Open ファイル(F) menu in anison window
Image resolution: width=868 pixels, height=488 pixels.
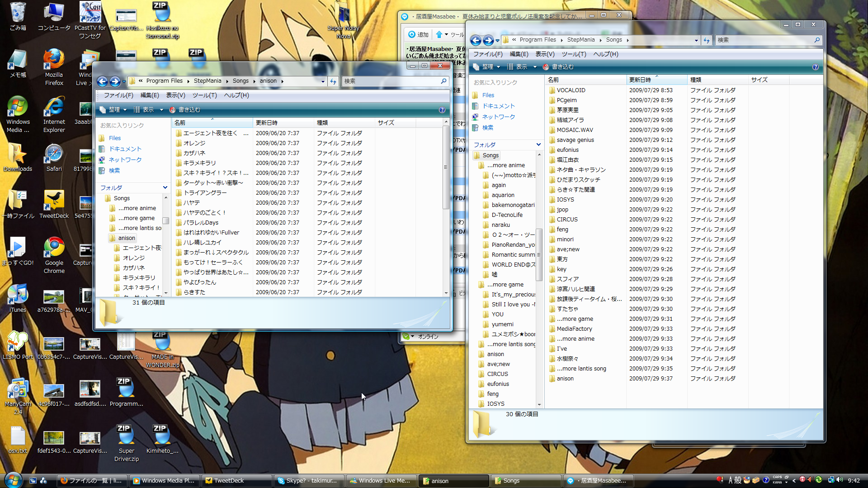tap(118, 95)
